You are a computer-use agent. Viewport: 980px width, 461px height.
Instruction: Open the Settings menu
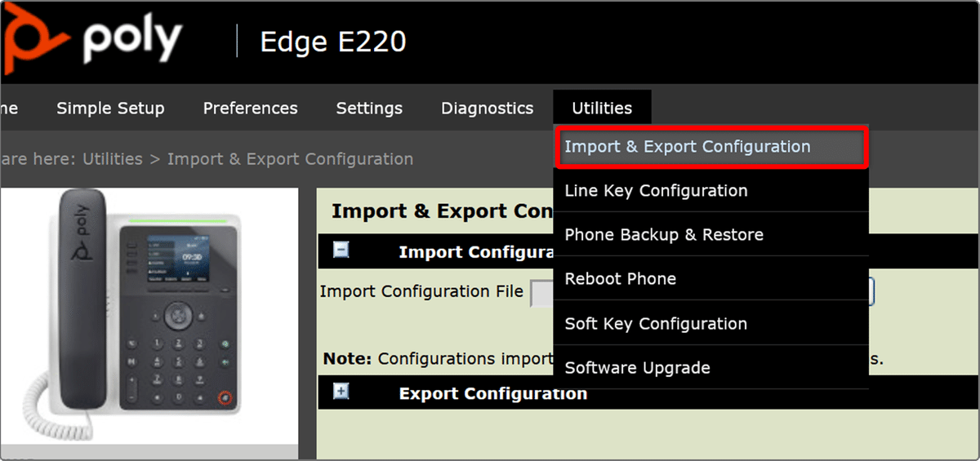(x=369, y=108)
